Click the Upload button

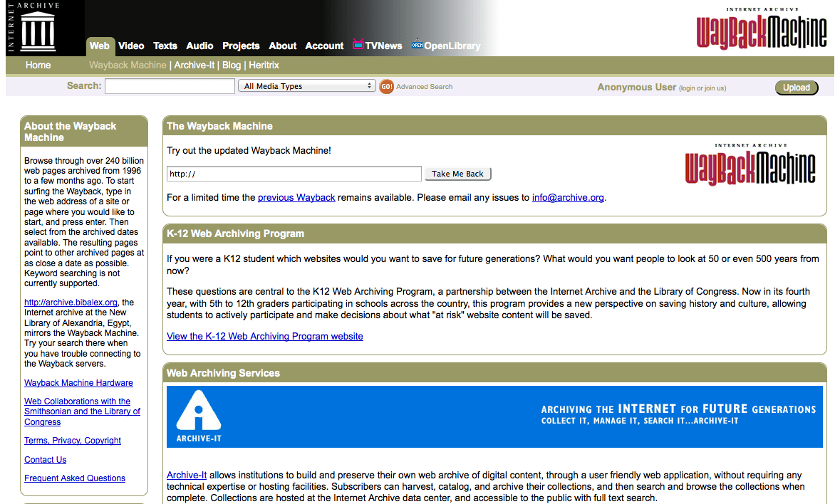[797, 88]
